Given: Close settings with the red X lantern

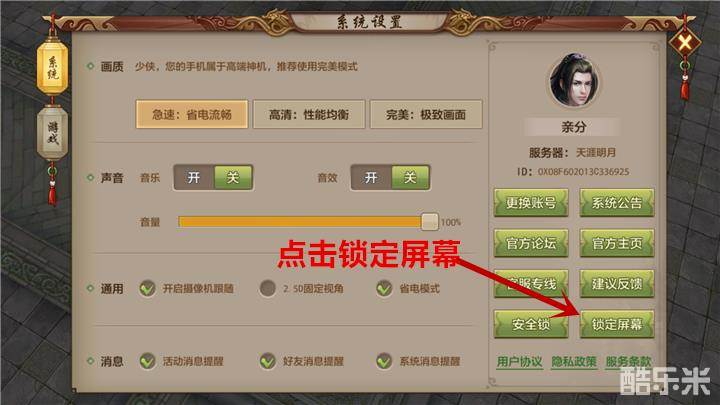Looking at the screenshot, I should coord(684,44).
